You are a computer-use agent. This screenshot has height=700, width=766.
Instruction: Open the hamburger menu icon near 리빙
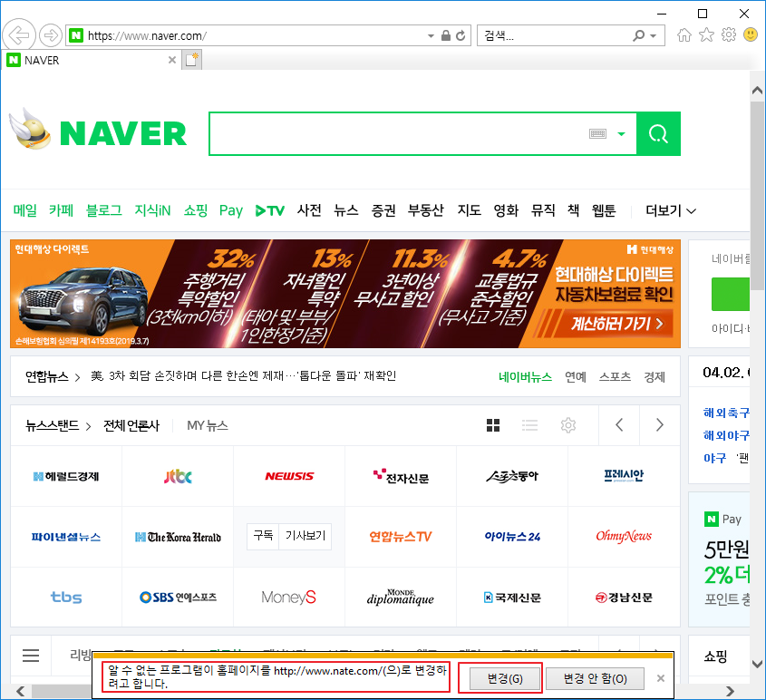click(x=31, y=655)
